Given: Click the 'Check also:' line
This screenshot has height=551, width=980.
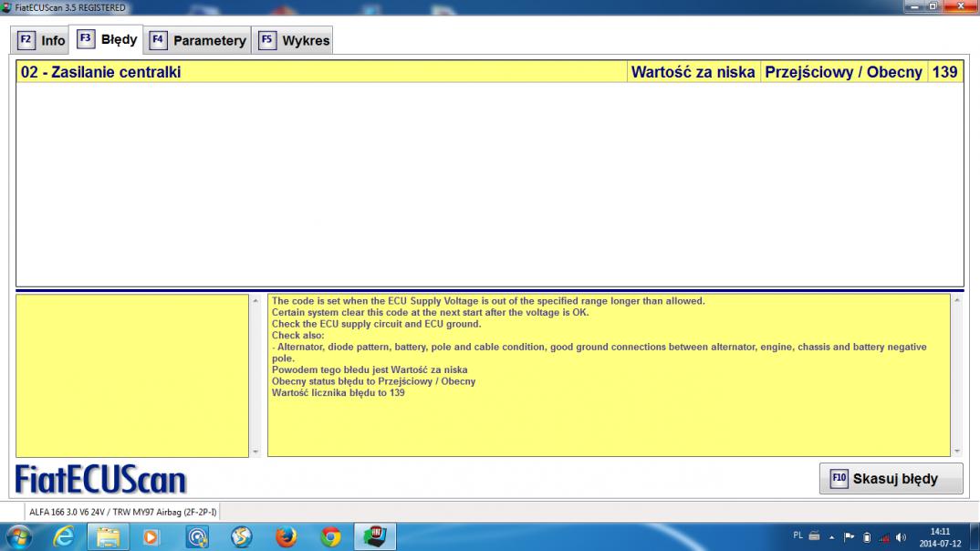Looking at the screenshot, I should click(x=298, y=336).
